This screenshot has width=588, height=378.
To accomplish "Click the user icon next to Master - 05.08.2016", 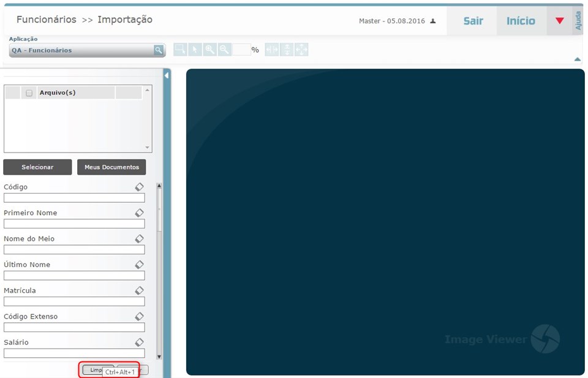I will (x=434, y=20).
